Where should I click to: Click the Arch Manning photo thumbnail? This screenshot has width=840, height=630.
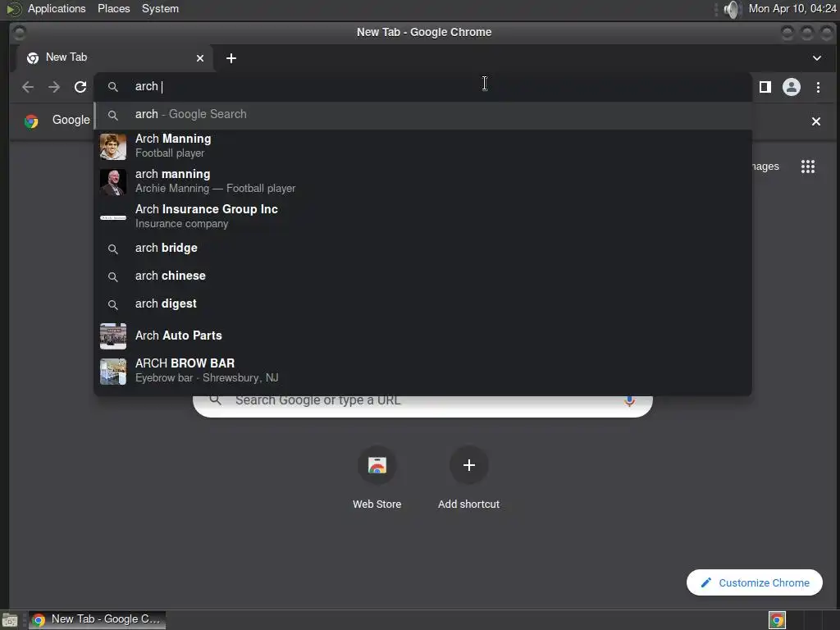(x=113, y=146)
